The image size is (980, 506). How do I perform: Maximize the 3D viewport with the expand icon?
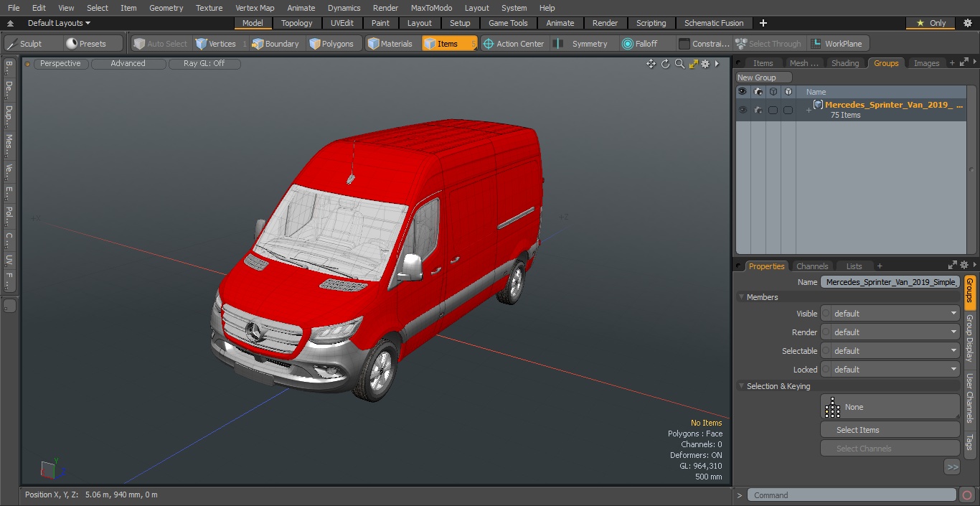(693, 64)
